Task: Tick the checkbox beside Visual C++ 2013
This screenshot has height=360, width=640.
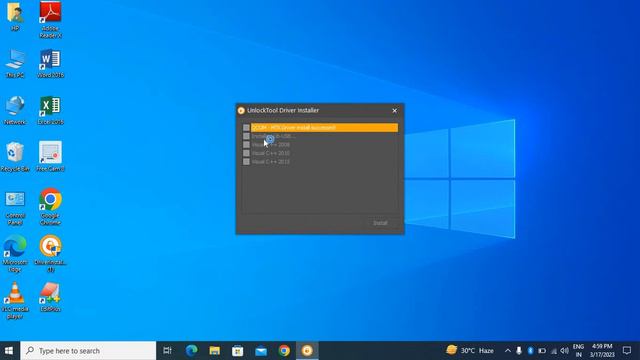Action: (246, 162)
